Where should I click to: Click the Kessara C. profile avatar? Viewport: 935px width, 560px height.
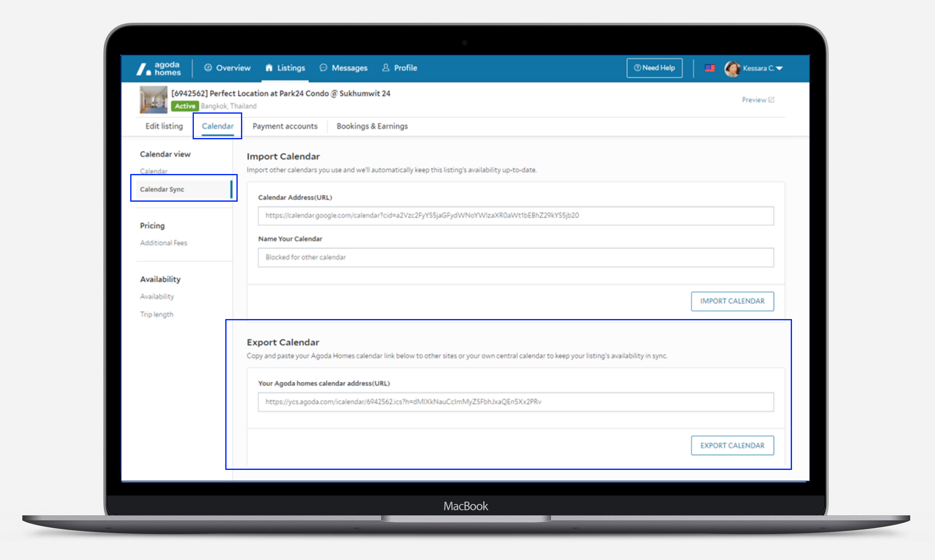coord(732,68)
